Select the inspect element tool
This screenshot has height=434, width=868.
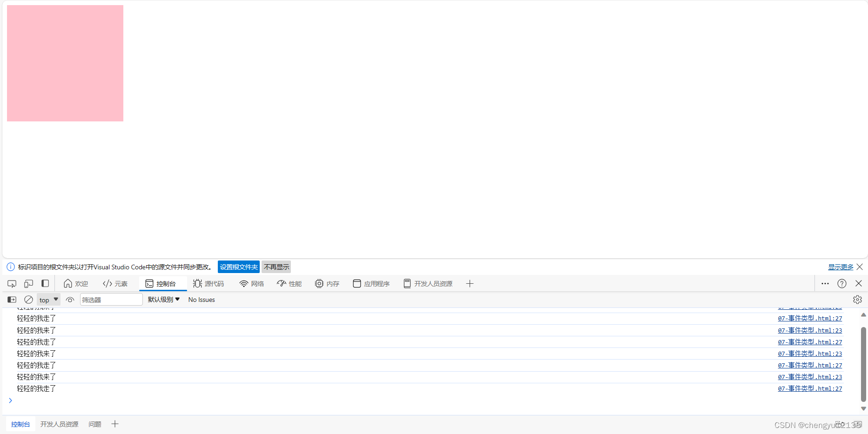(11, 283)
